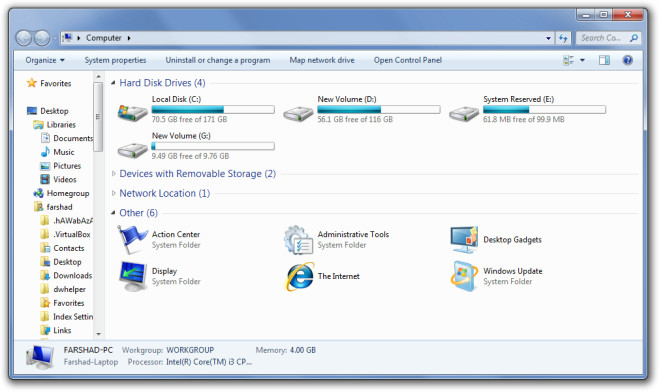Click the arrow after Computer in breadcrumb
Image resolution: width=660 pixels, height=392 pixels.
(129, 38)
